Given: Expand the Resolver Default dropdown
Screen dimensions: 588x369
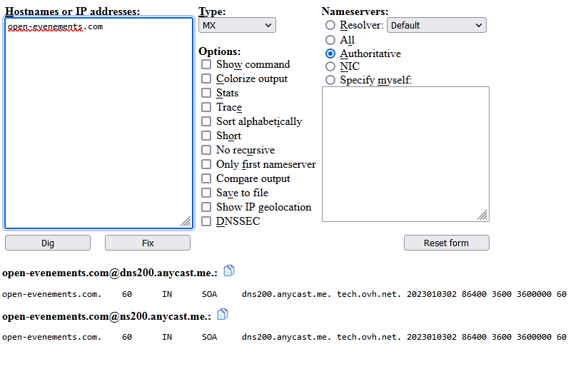Looking at the screenshot, I should (436, 25).
